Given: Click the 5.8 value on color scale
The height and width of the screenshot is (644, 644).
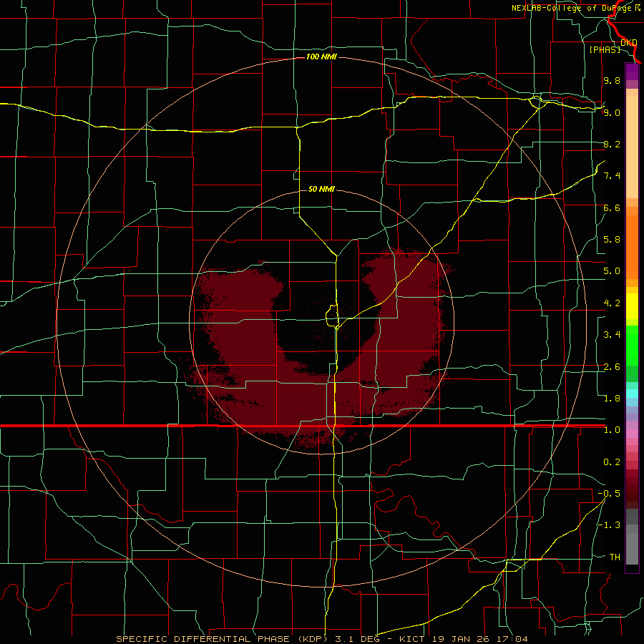Looking at the screenshot, I should click(612, 240).
